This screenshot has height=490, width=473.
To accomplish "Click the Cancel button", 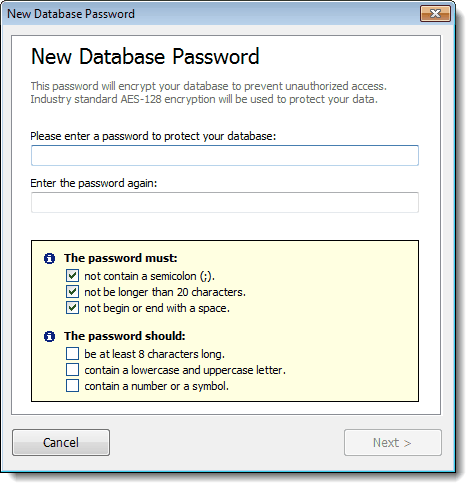I will (61, 443).
